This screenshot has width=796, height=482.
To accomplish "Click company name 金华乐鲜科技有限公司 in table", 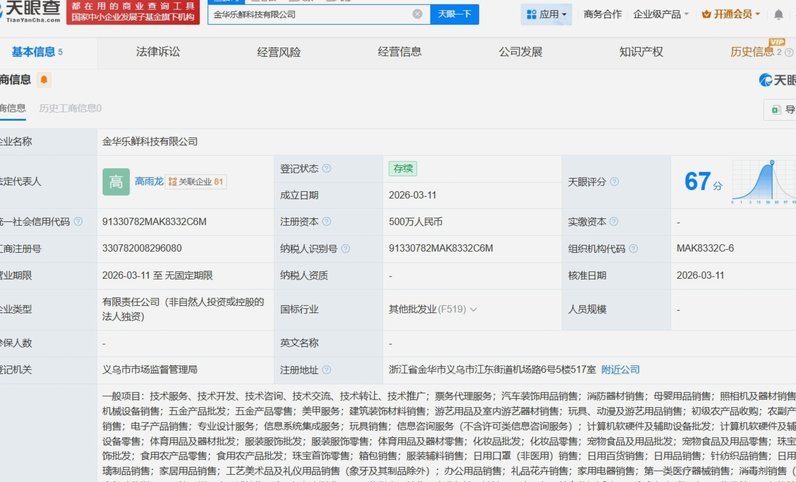I will click(150, 142).
